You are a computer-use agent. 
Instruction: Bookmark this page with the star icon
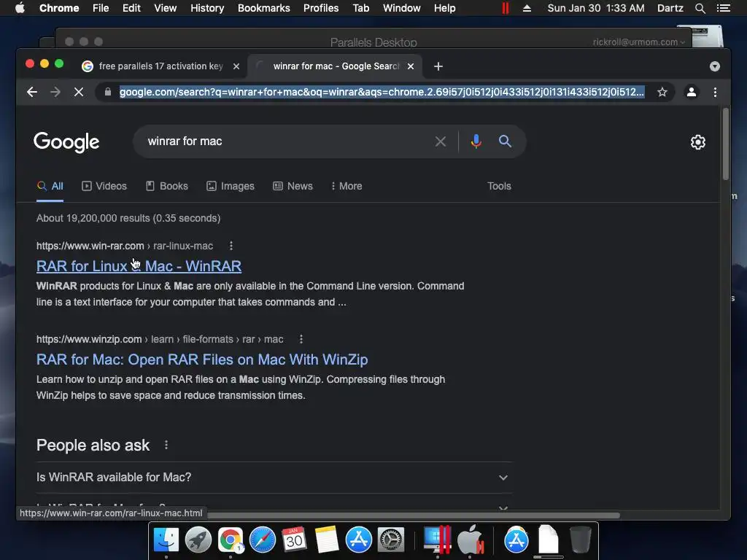pyautogui.click(x=662, y=92)
